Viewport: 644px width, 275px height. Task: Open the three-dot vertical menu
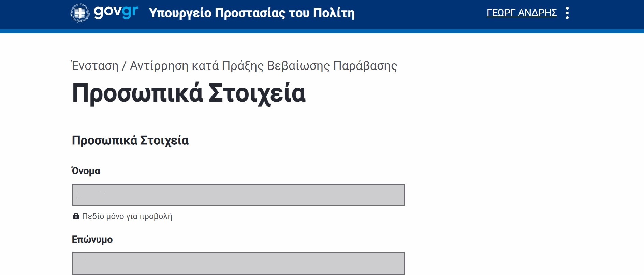(567, 13)
